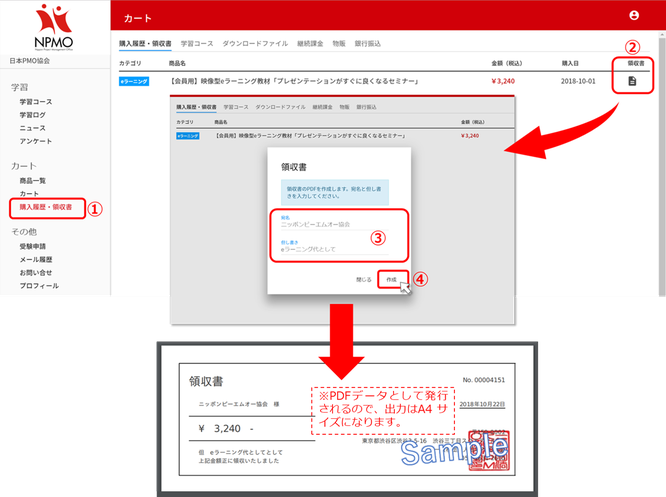Click 閉じる button in receipt dialog

coord(364,280)
